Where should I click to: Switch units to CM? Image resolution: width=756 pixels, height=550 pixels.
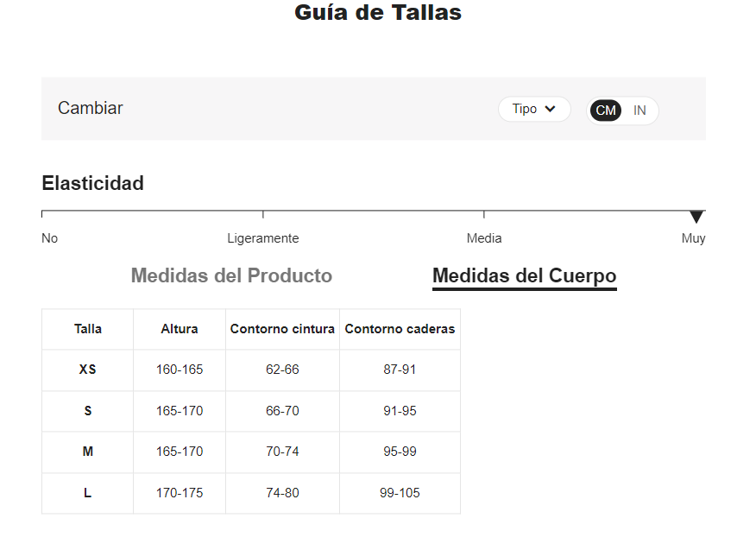[x=606, y=111]
